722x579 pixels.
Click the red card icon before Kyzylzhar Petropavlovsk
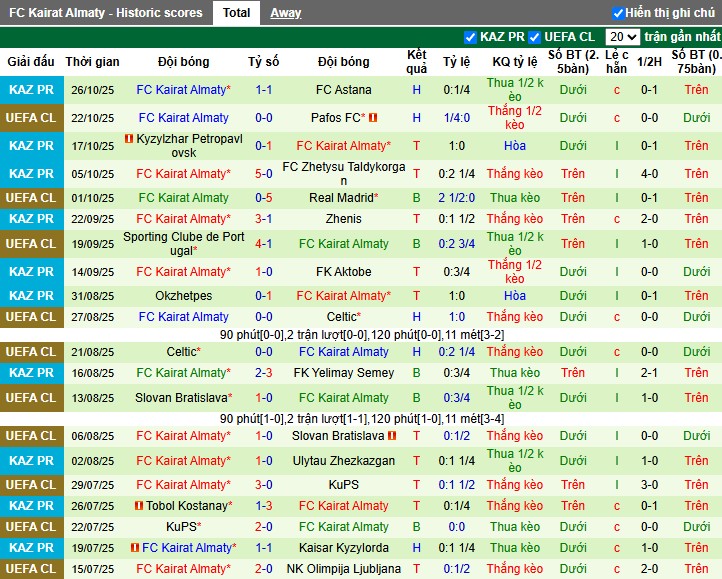(129, 139)
